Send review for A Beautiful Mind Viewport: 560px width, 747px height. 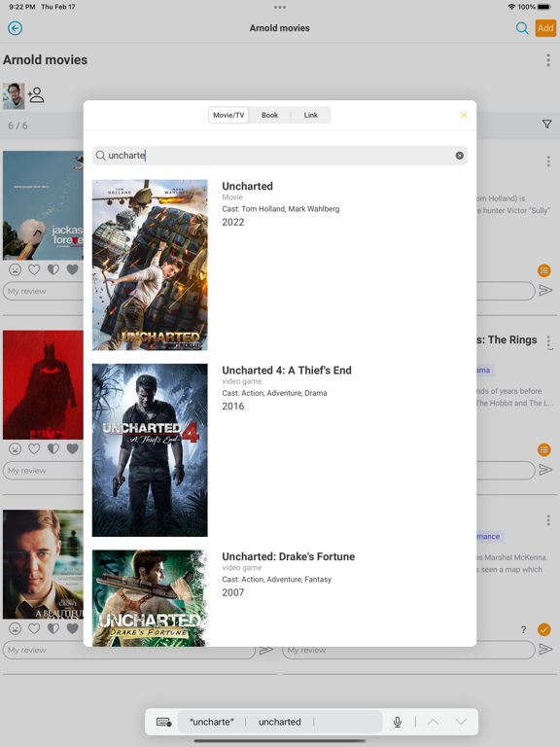coord(265,650)
